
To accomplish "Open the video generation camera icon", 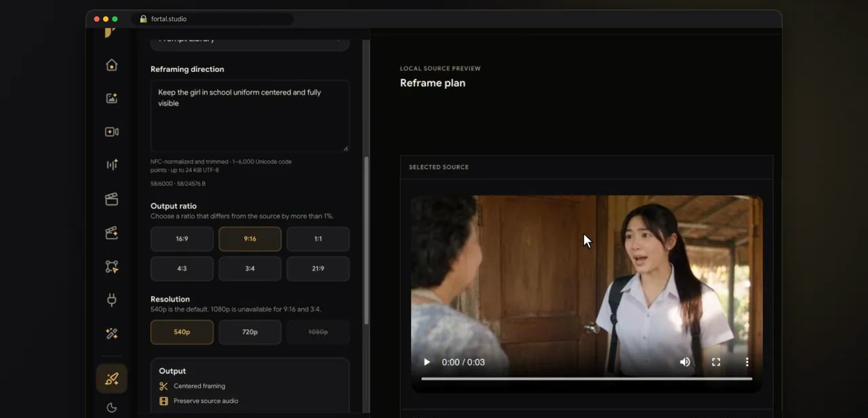I will [x=112, y=132].
